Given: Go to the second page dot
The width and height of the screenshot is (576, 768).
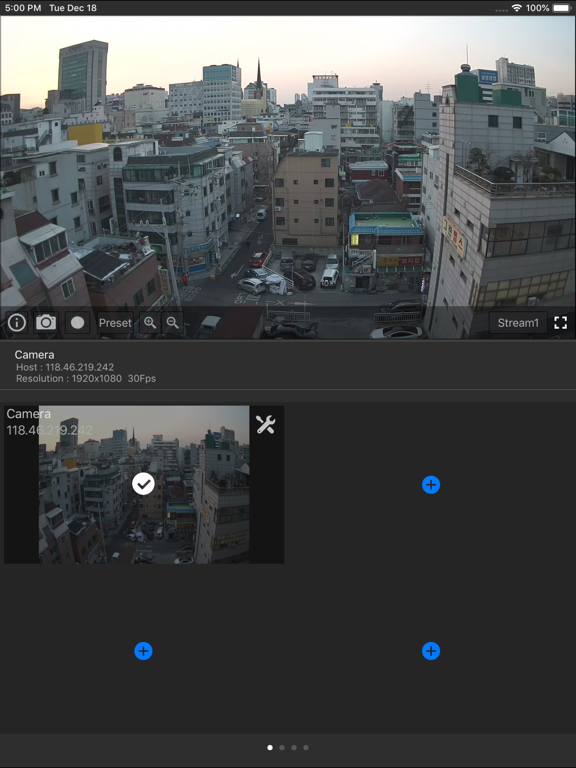Looking at the screenshot, I should pos(282,747).
